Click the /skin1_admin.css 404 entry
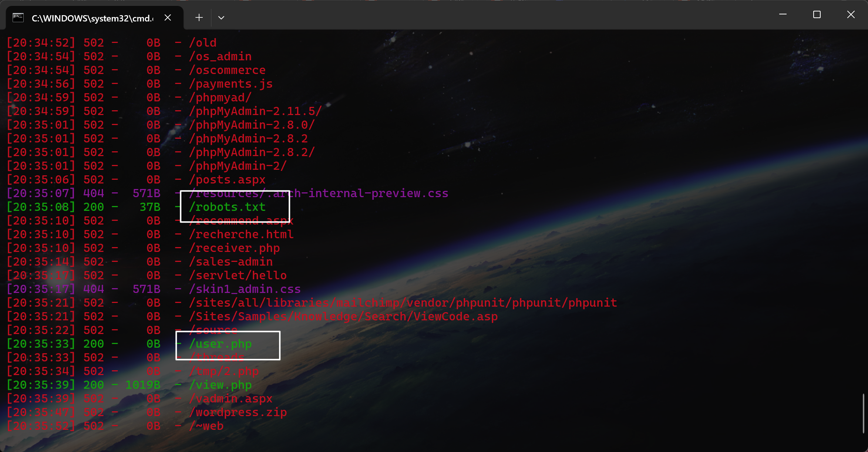The width and height of the screenshot is (868, 452). click(245, 289)
